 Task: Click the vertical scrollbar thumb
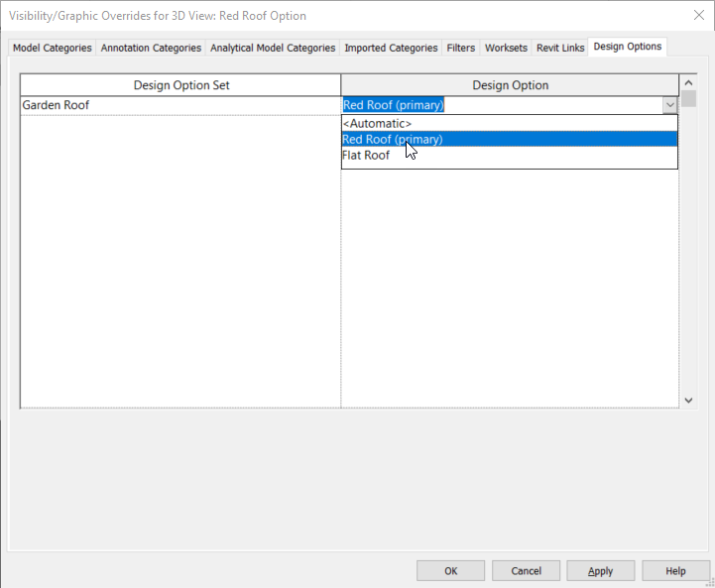[x=688, y=98]
